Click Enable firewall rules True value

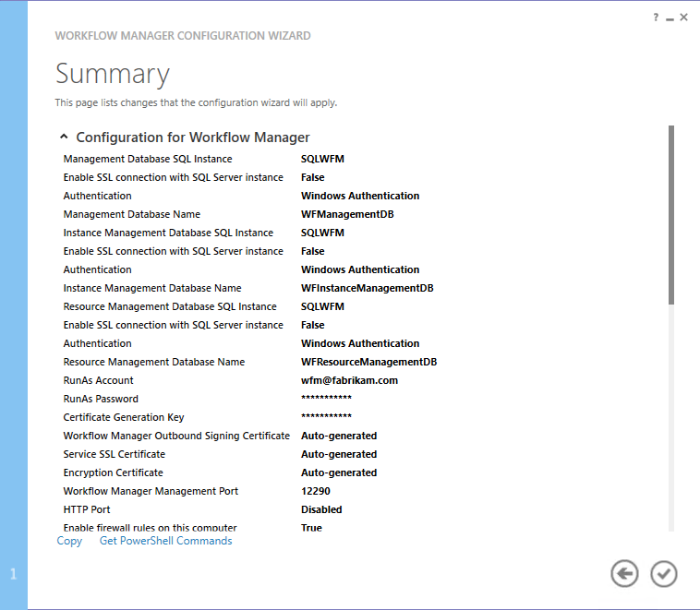[311, 528]
